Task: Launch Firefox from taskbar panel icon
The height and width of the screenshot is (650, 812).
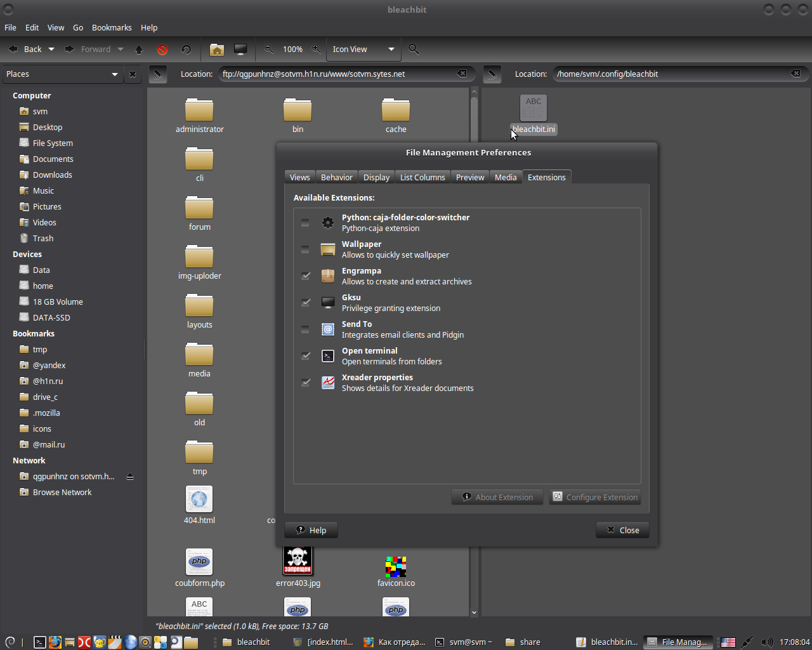Action: (55, 642)
